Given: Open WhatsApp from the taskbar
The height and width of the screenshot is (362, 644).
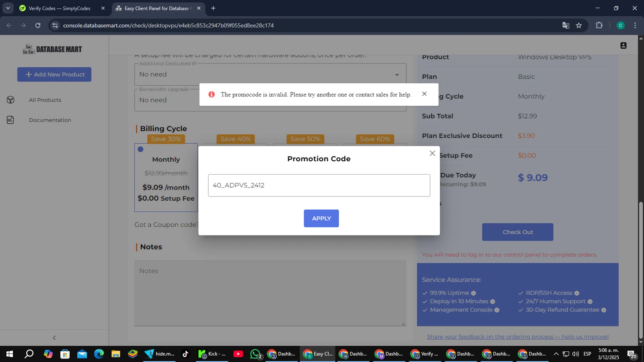Looking at the screenshot, I should point(256,354).
